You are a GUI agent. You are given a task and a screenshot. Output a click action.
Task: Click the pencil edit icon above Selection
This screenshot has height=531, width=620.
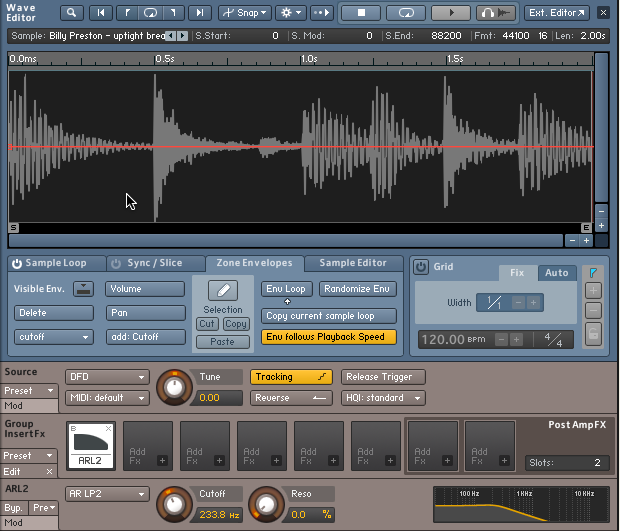click(x=222, y=290)
